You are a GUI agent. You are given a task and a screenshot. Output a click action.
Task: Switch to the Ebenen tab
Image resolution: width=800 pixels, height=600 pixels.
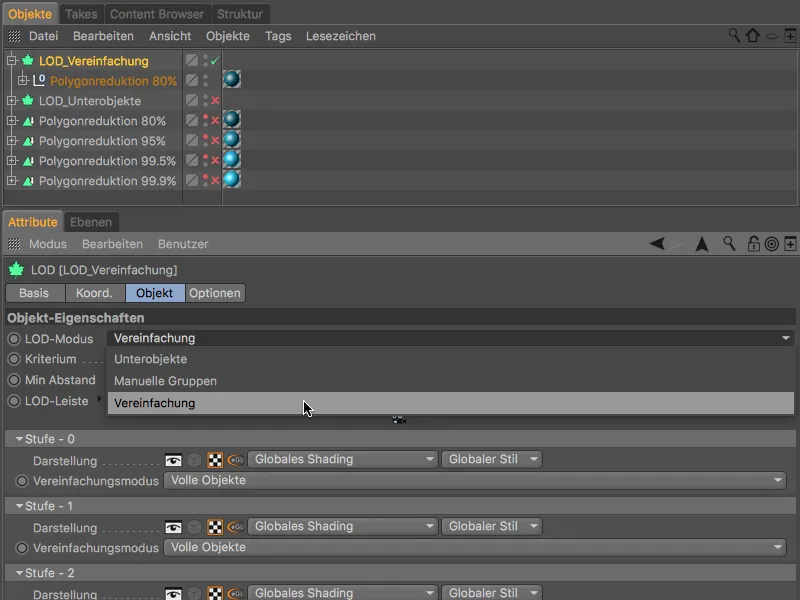point(91,222)
